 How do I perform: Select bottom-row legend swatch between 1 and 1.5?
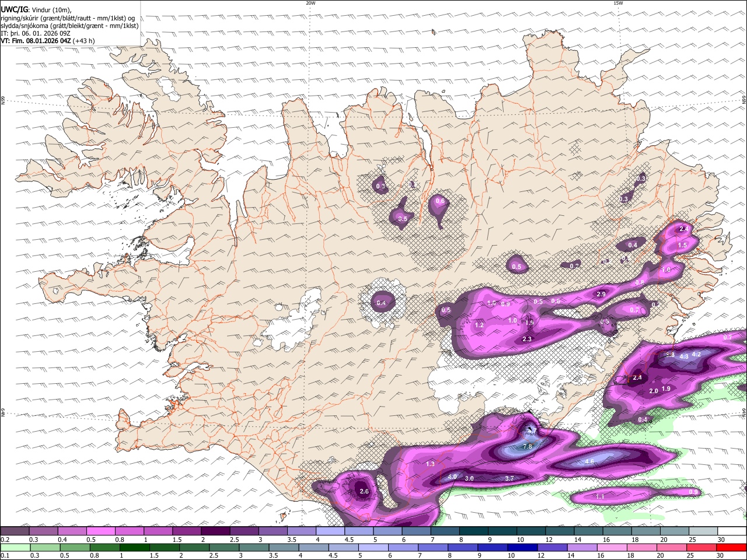click(x=135, y=548)
